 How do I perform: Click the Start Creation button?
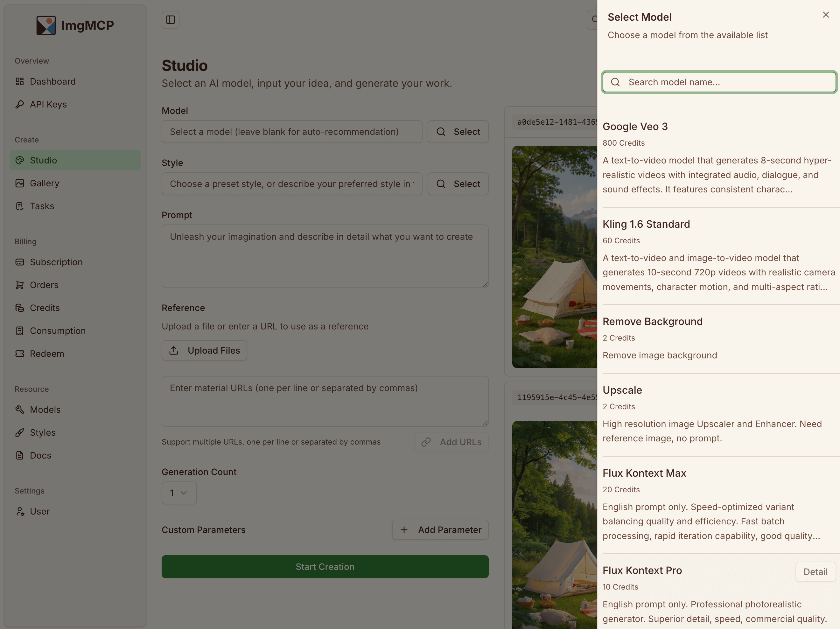[x=325, y=567]
